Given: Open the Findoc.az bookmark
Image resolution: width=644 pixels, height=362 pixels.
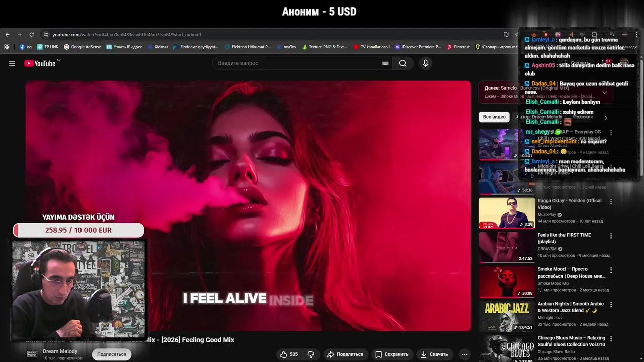Looking at the screenshot, I should pyautogui.click(x=196, y=47).
